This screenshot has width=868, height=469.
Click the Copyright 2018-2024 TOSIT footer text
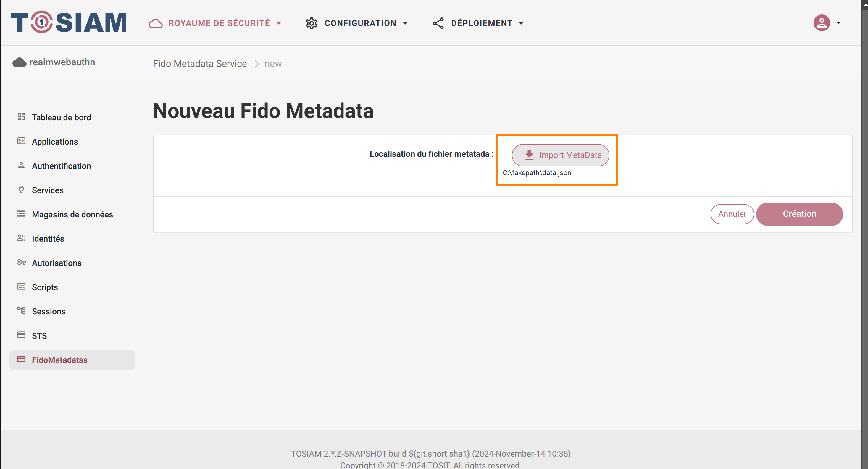[431, 465]
